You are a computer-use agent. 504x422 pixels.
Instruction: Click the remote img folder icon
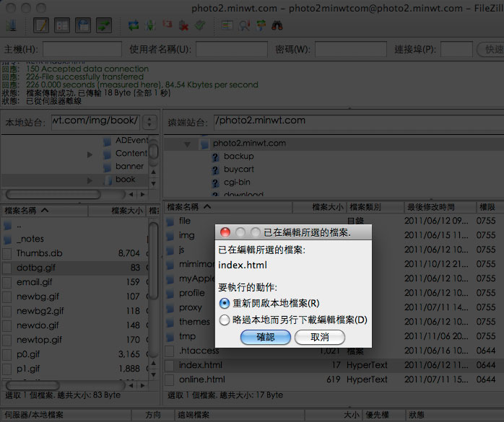(170, 236)
